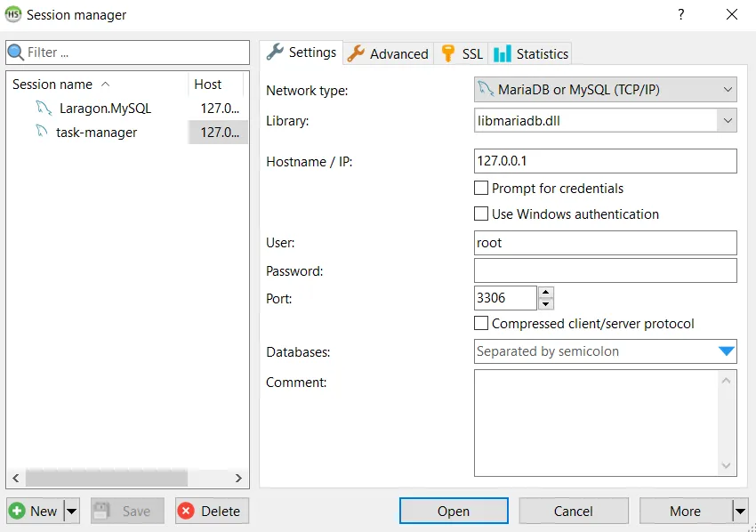Viewport: 756px width, 532px height.
Task: Select the Settings tab
Action: tap(302, 52)
